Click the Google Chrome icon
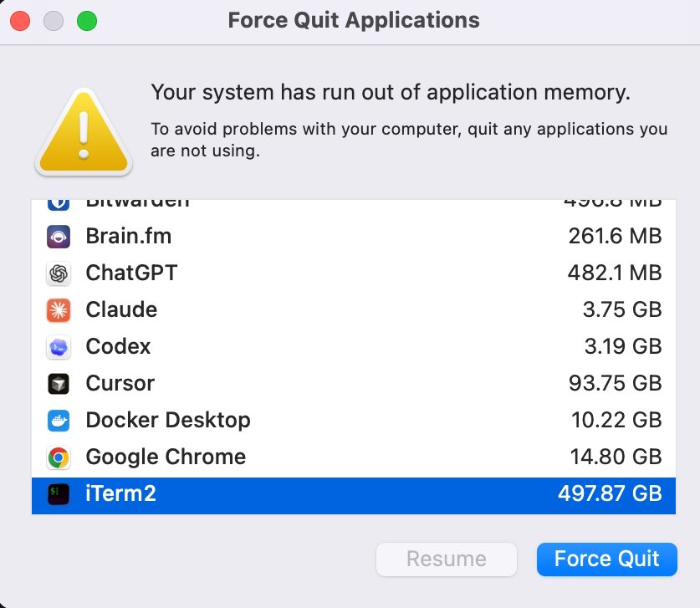The image size is (700, 608). [x=59, y=457]
